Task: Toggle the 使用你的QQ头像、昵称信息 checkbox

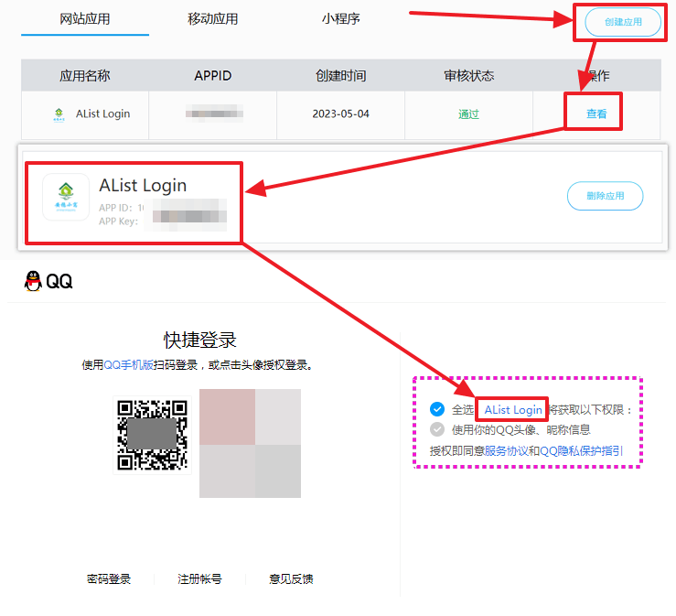Action: pos(437,429)
